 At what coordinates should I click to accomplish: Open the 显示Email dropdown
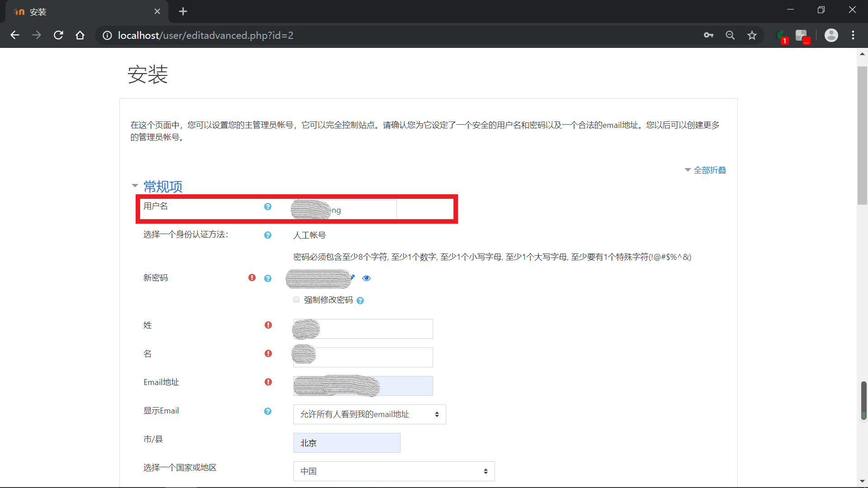(369, 414)
